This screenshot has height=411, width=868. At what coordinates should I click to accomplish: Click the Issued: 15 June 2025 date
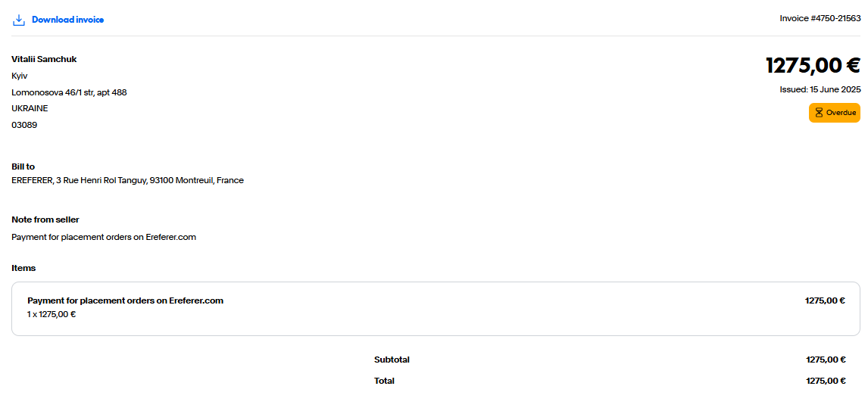point(820,89)
